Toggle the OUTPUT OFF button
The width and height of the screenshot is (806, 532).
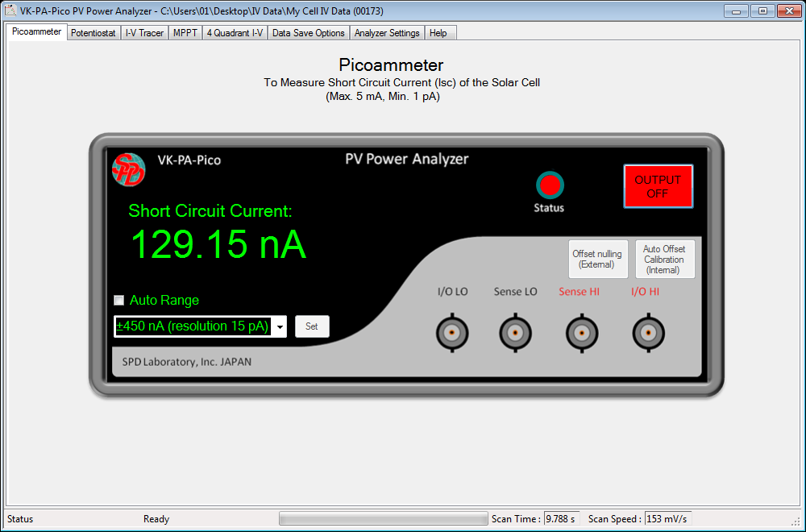[658, 186]
